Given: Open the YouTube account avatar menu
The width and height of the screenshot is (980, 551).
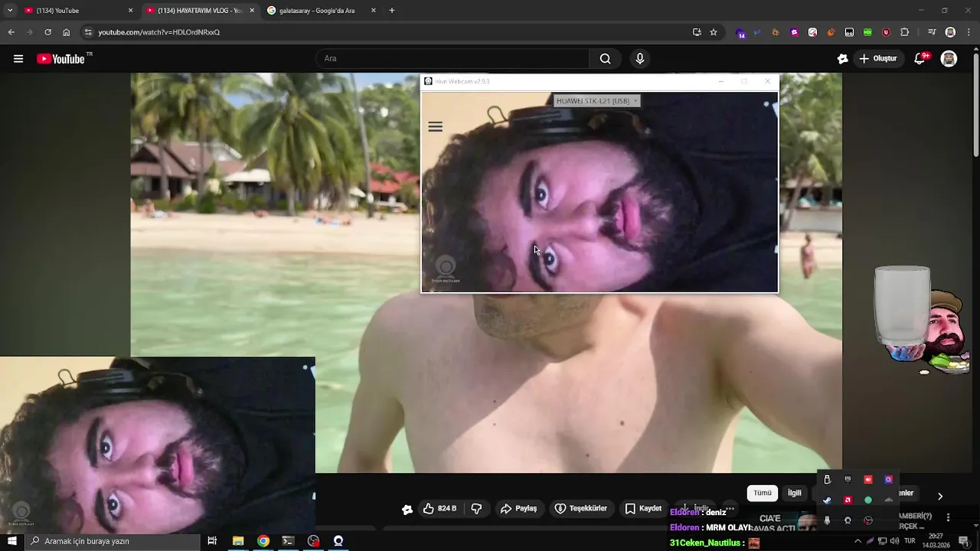Looking at the screenshot, I should tap(949, 59).
